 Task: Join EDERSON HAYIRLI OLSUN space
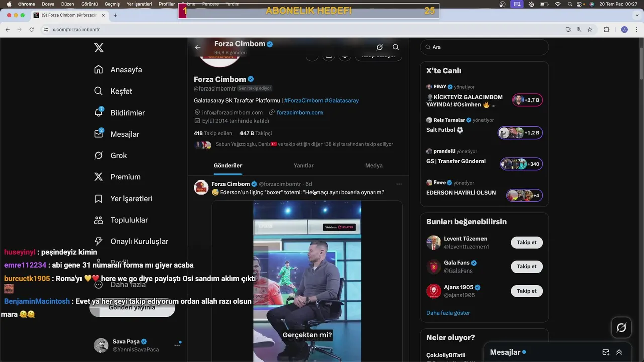pyautogui.click(x=484, y=191)
